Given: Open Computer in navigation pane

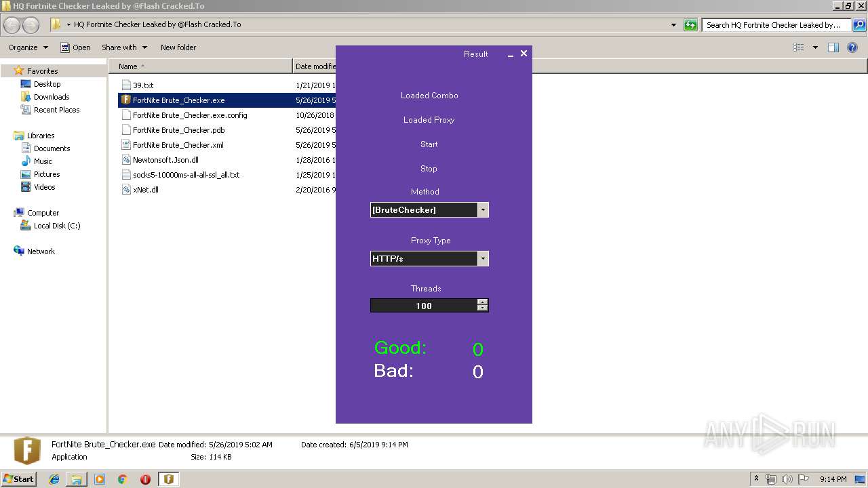Looking at the screenshot, I should pyautogui.click(x=43, y=213).
